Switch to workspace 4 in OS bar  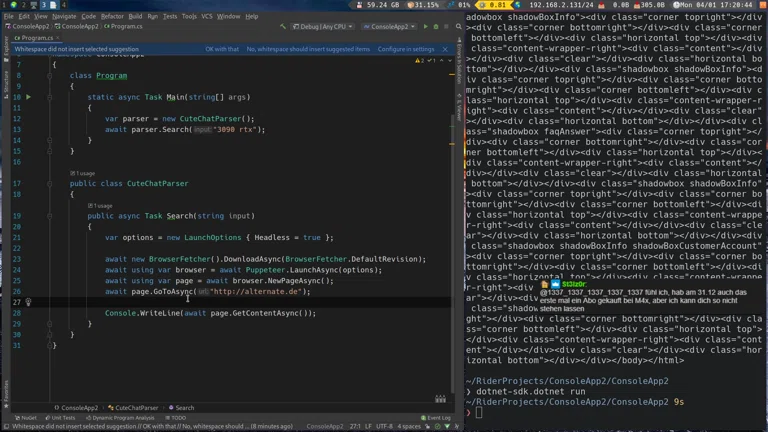tap(63, 5)
